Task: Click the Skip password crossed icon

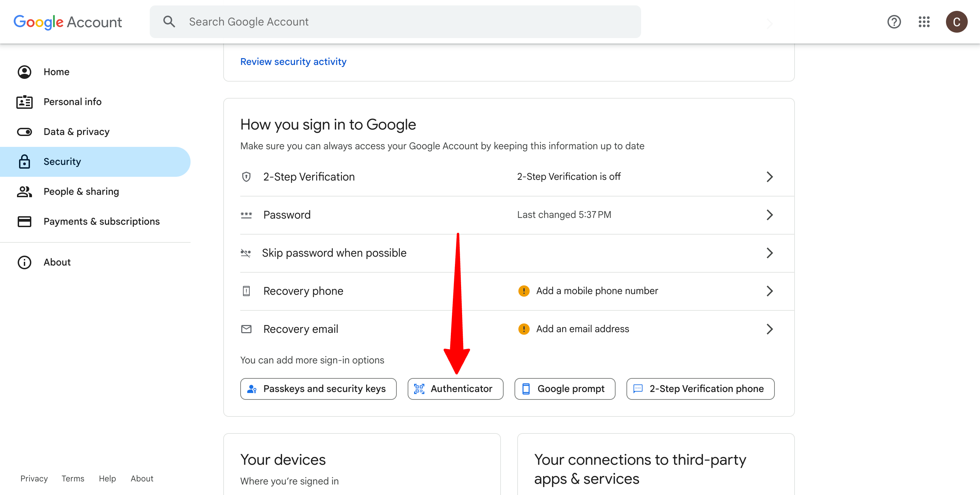Action: pyautogui.click(x=246, y=253)
